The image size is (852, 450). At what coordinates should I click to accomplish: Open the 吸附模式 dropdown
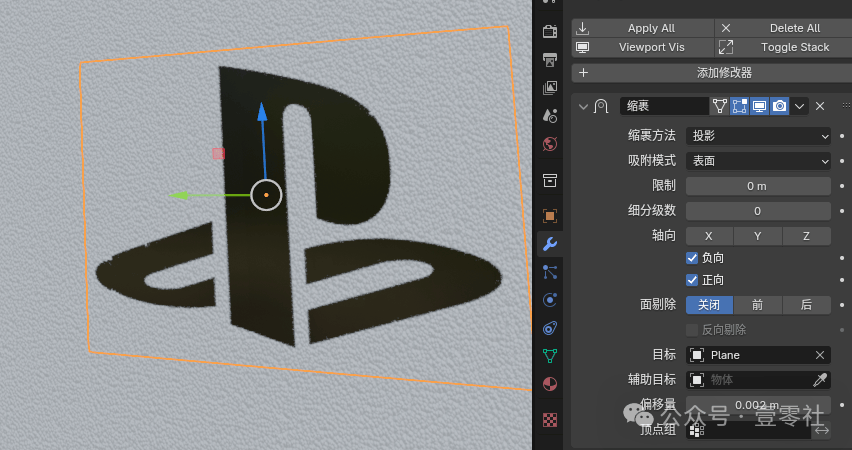758,161
